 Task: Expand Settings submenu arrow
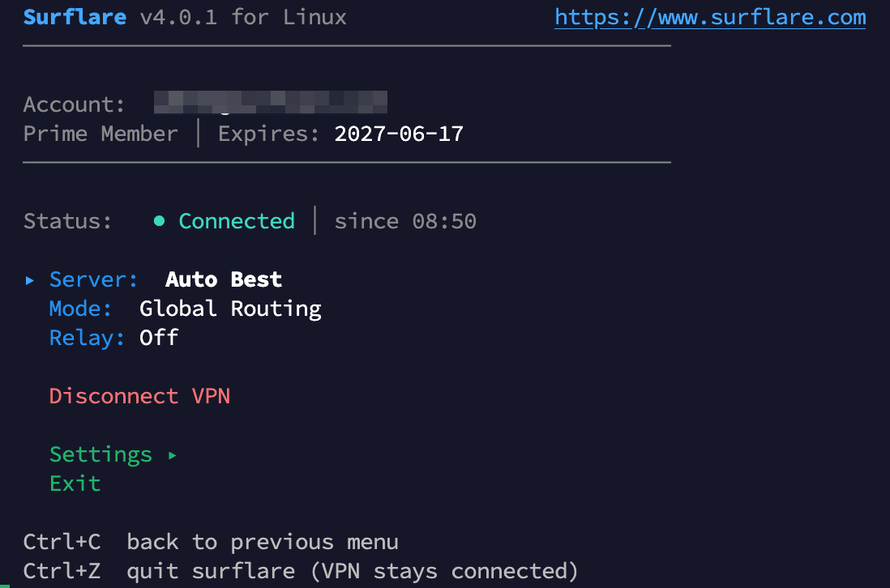pyautogui.click(x=172, y=455)
